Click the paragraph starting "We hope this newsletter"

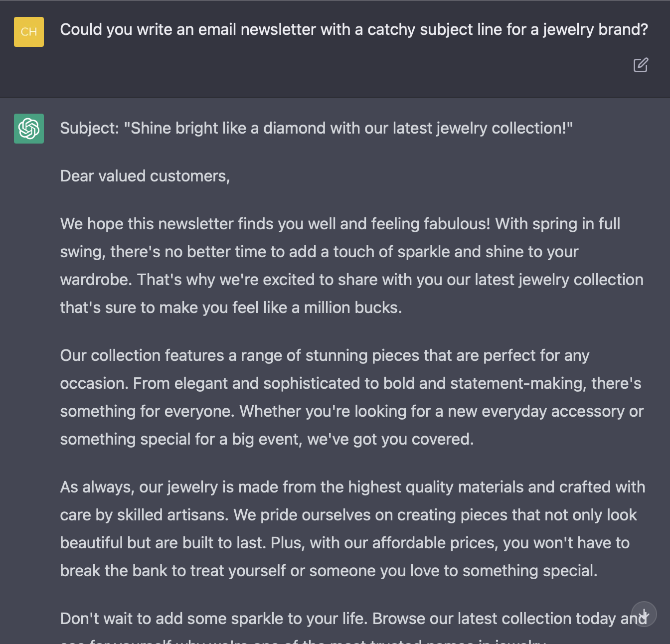pyautogui.click(x=352, y=266)
